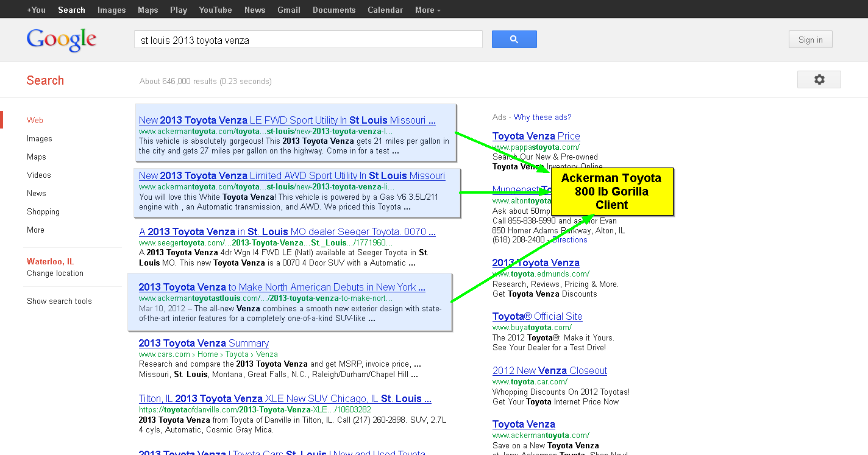Open the ackermantoyota.com Toyota Venza ad

[x=524, y=424]
